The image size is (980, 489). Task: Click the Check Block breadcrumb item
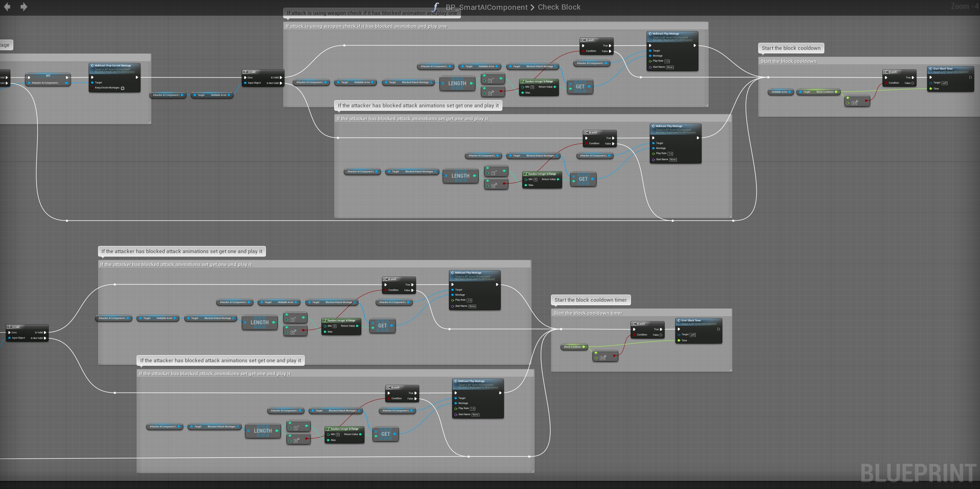tap(559, 7)
